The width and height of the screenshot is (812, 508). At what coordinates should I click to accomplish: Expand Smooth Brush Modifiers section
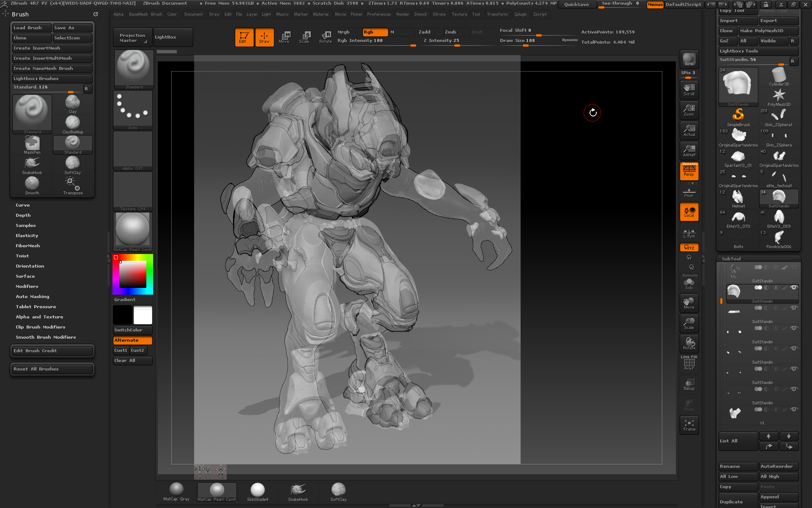46,337
